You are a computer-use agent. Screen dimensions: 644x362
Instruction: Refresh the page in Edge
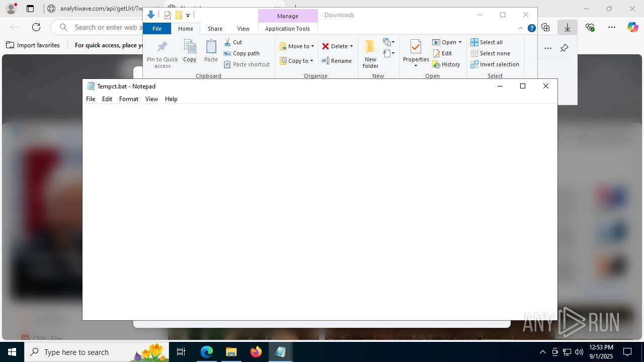36,27
